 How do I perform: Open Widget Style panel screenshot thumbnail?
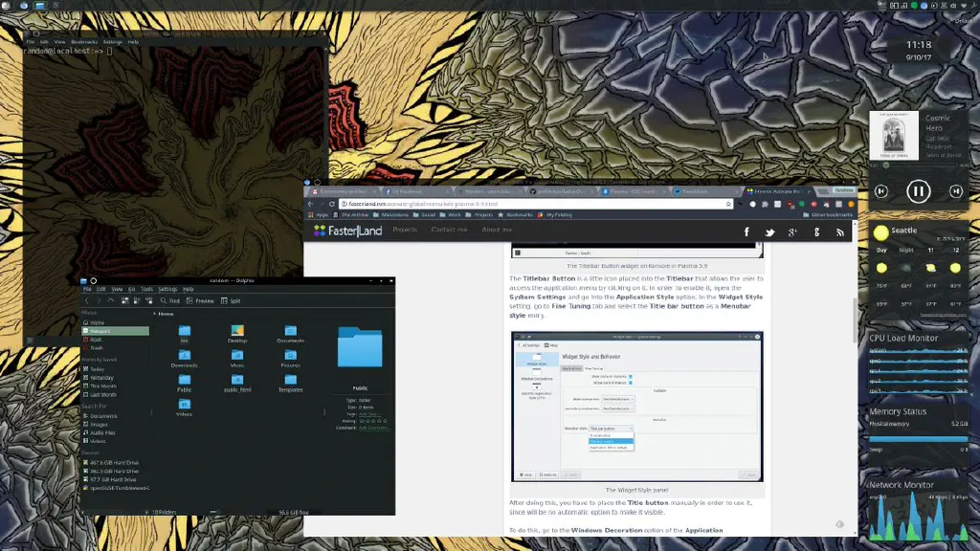636,407
